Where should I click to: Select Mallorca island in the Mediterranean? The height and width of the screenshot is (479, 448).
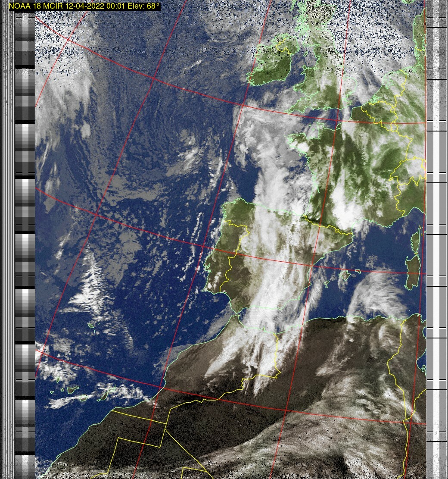point(345,275)
